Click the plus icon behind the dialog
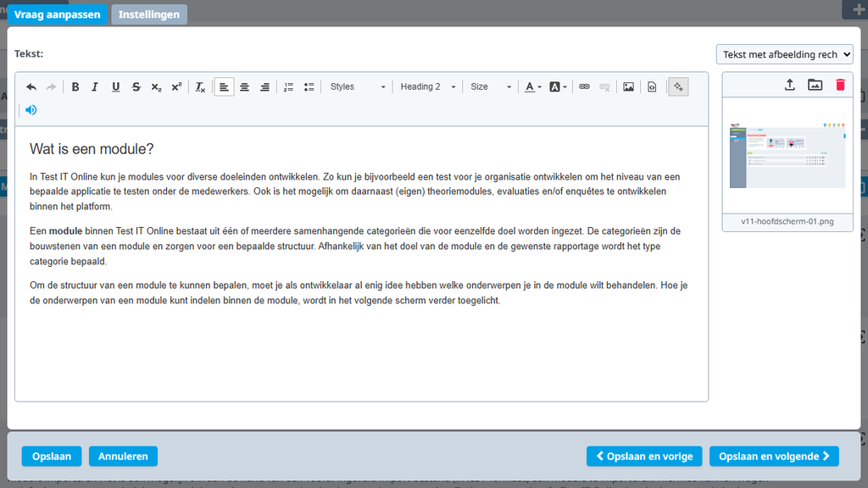The height and width of the screenshot is (488, 868). (x=858, y=9)
